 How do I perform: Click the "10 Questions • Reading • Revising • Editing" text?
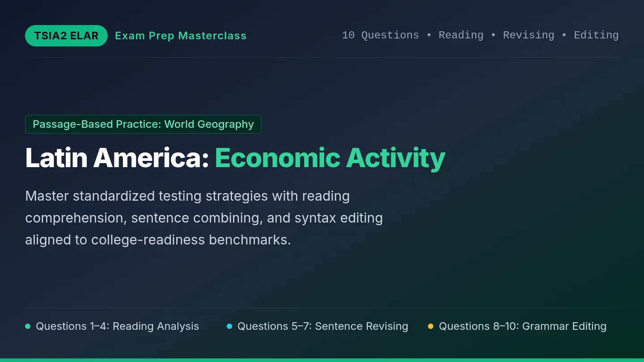(480, 35)
